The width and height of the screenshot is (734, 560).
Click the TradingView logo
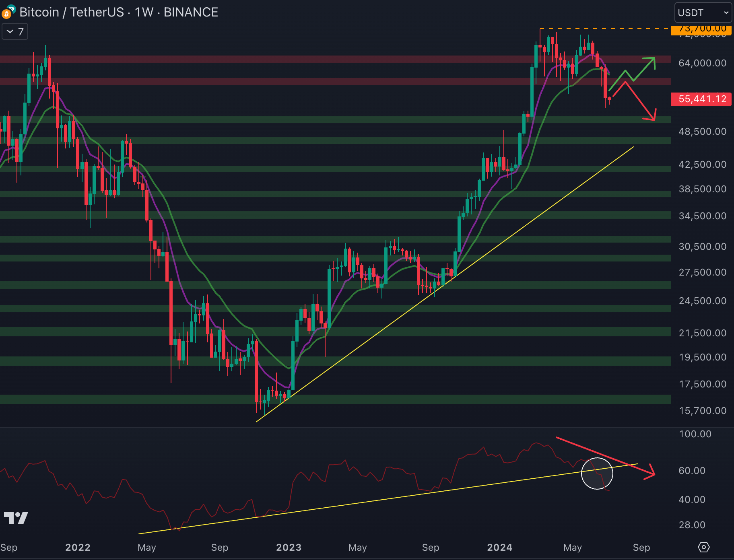pos(16,518)
